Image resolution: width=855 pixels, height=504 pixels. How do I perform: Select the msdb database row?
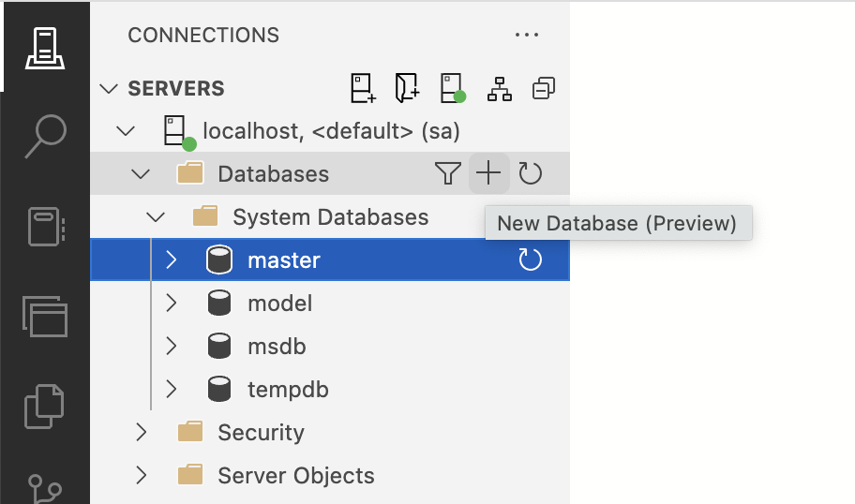(330, 346)
